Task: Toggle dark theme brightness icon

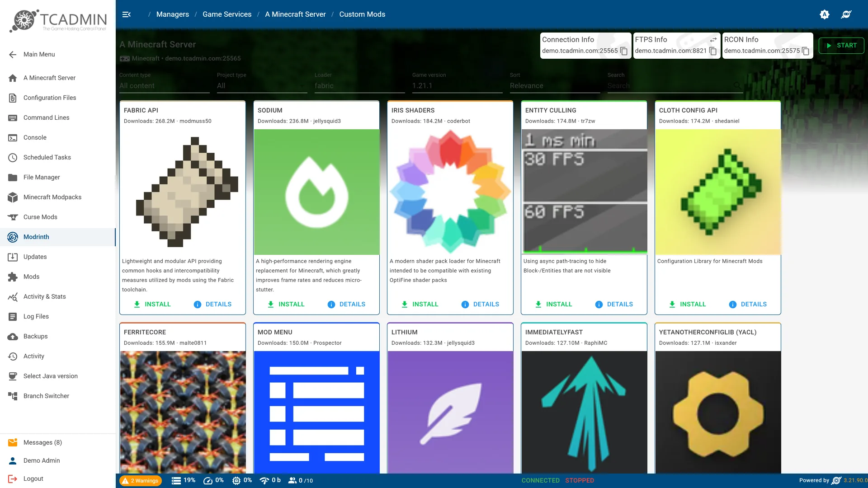Action: point(825,14)
